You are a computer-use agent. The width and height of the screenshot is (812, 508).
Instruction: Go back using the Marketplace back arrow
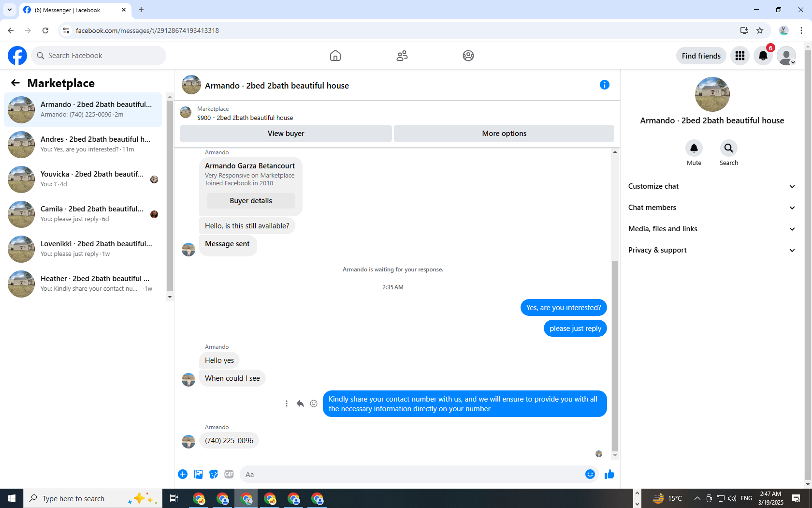(x=15, y=83)
